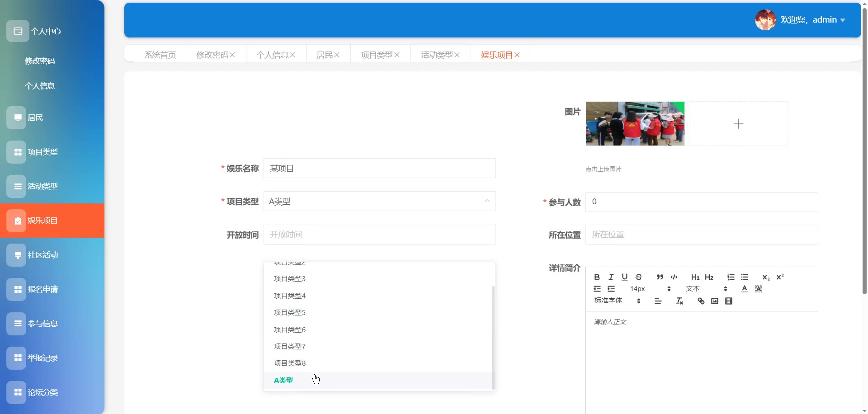Collapse the 项目类型 select dropdown
Image resolution: width=868 pixels, height=414 pixels.
point(487,201)
